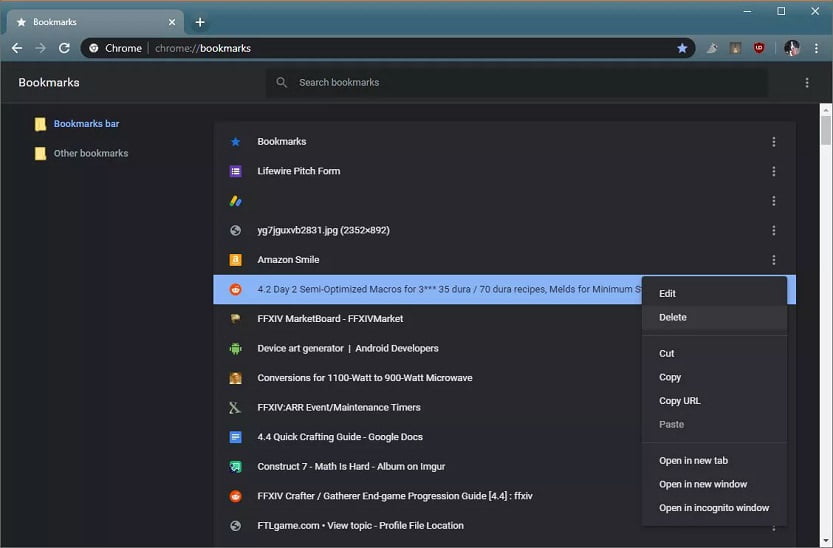
Task: Click the site info icon left of Chrome label
Action: 94,48
